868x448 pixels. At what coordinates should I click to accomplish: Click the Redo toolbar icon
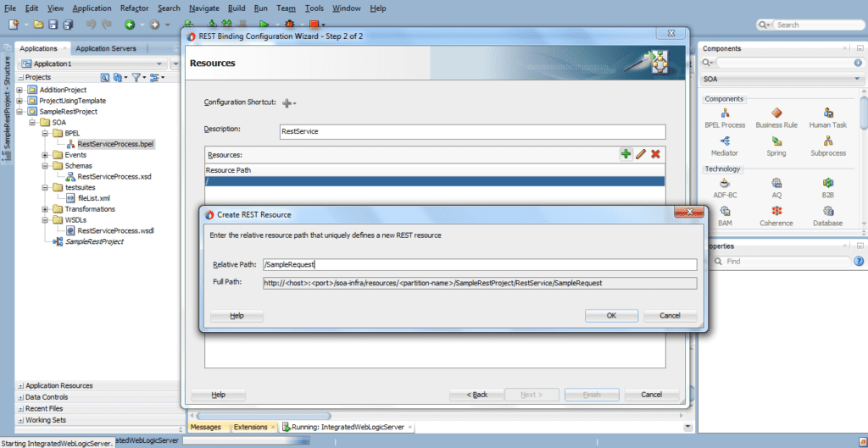click(x=106, y=25)
